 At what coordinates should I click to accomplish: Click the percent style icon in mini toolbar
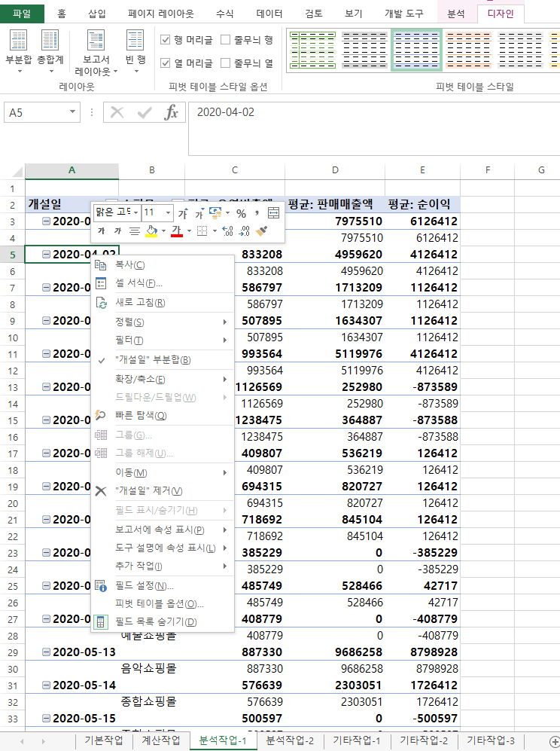[242, 213]
